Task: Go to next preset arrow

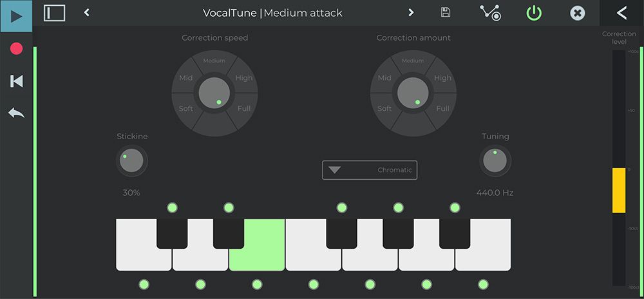Action: (411, 13)
